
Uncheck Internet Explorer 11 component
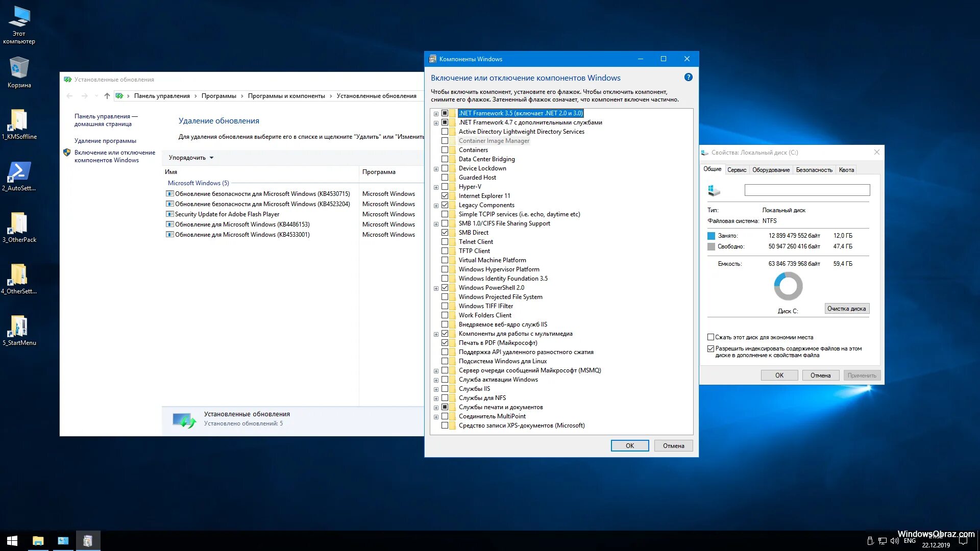(x=445, y=196)
